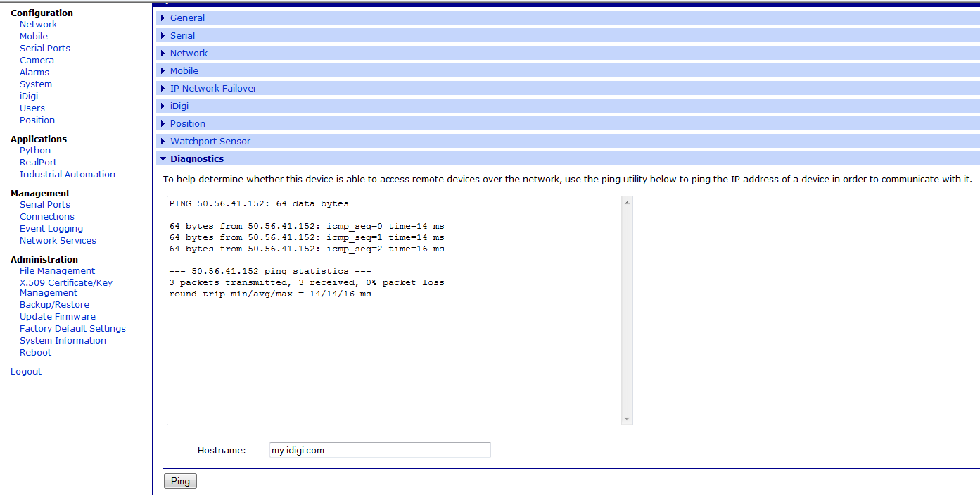This screenshot has height=495, width=980.
Task: Open Industrial Automation settings
Action: pyautogui.click(x=68, y=174)
